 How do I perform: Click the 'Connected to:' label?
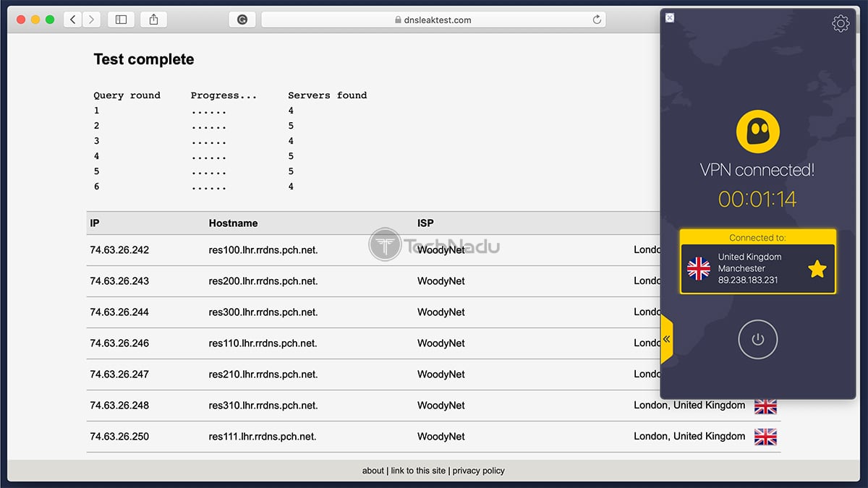click(x=757, y=237)
